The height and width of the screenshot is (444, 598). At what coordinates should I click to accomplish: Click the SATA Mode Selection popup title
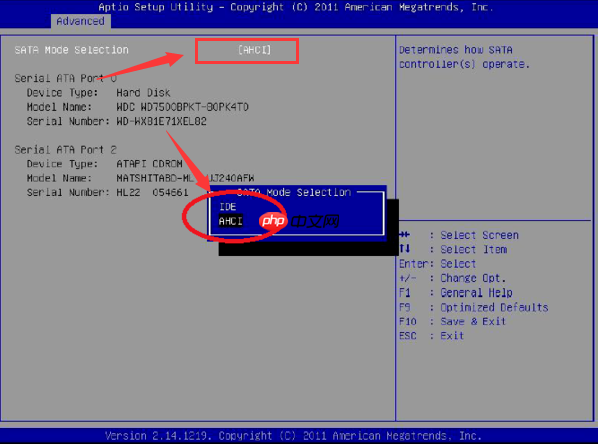pyautogui.click(x=294, y=192)
